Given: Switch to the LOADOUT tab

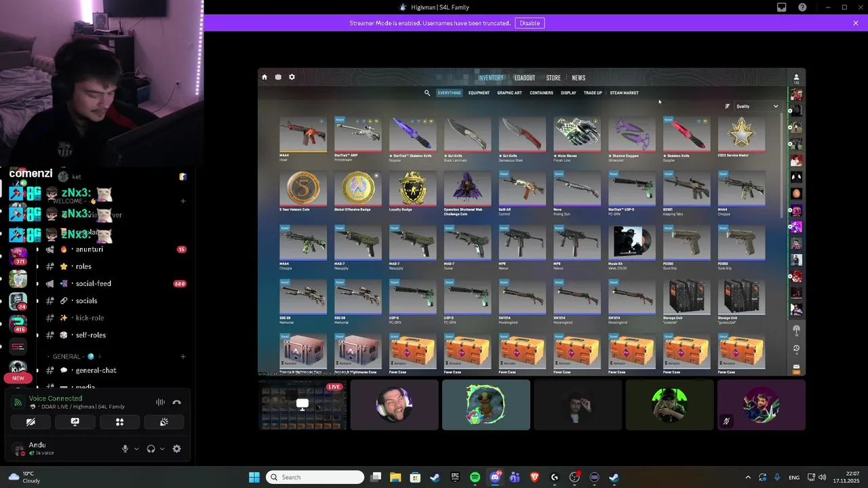Looking at the screenshot, I should pos(524,78).
